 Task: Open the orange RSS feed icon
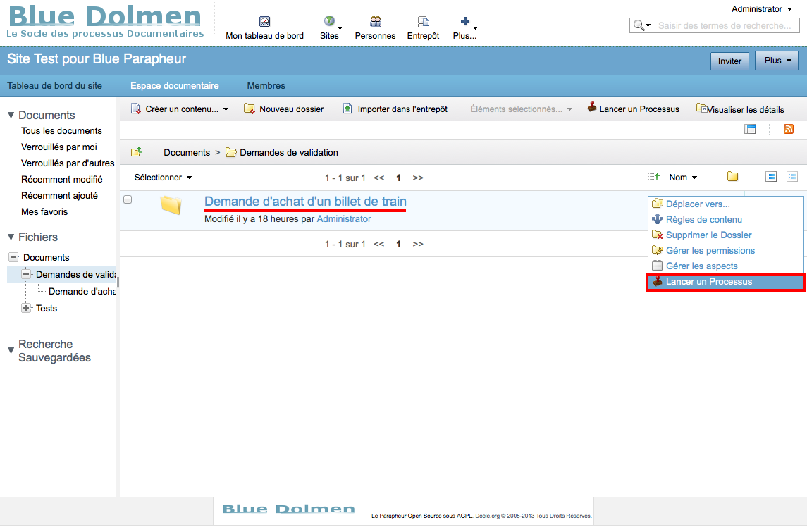point(789,129)
